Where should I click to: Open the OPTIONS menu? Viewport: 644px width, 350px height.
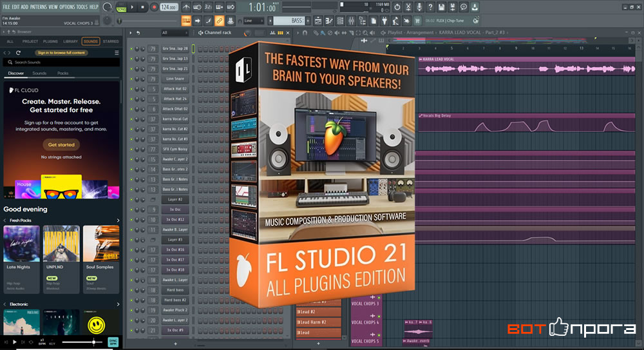[68, 7]
